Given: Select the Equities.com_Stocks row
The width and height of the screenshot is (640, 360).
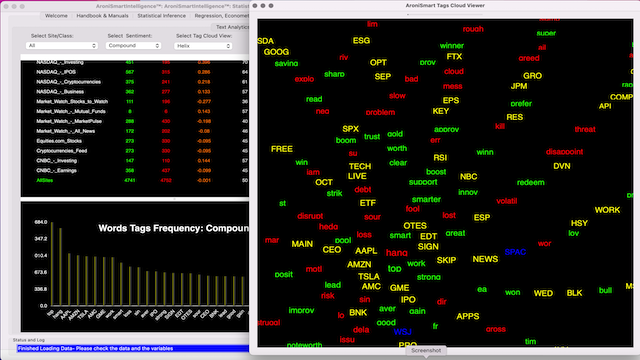Looking at the screenshot, I should click(135, 141).
